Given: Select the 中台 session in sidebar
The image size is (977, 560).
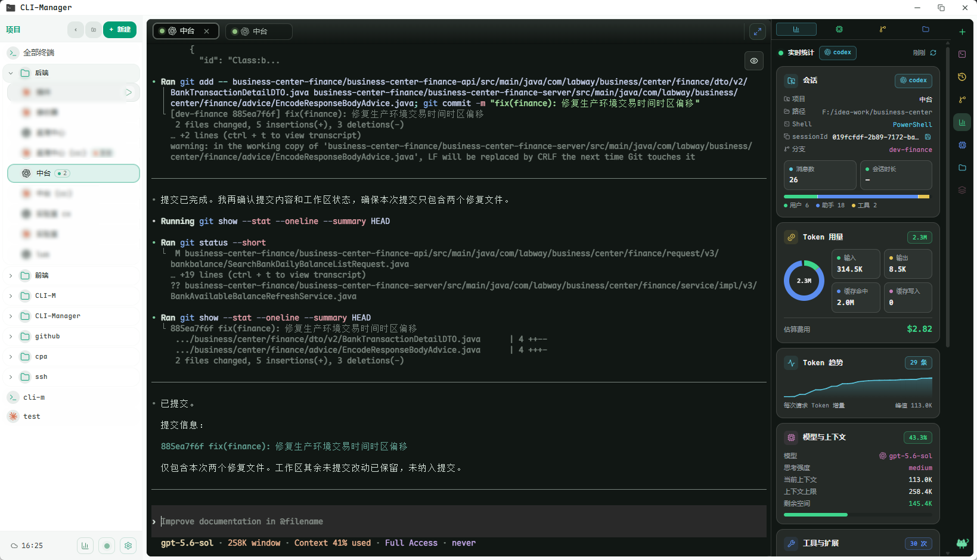Looking at the screenshot, I should [73, 173].
